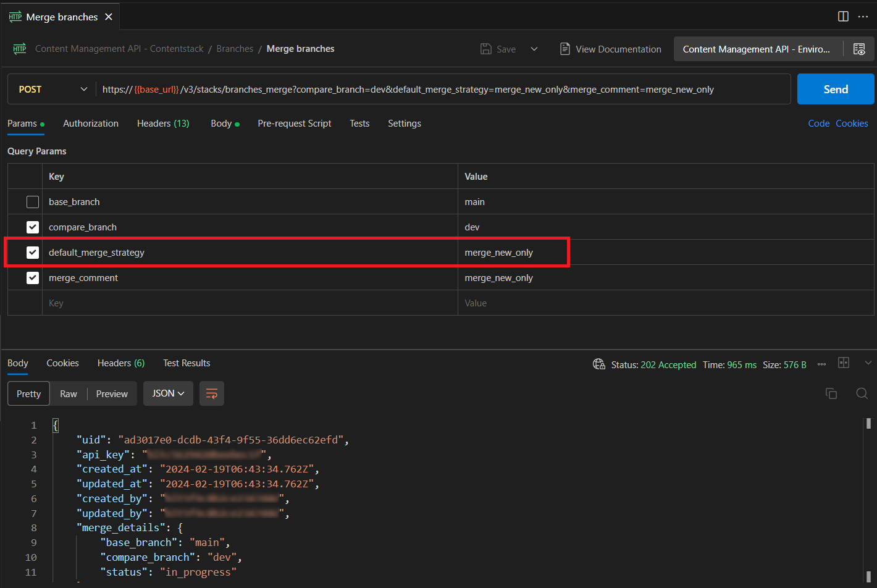This screenshot has width=877, height=588.
Task: Search the response with magnifier icon
Action: pos(862,393)
